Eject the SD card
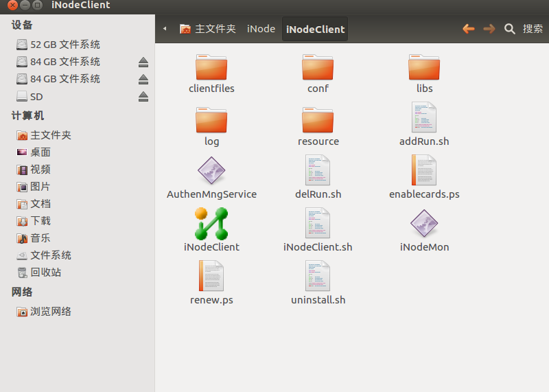The height and width of the screenshot is (392, 549). (x=143, y=96)
